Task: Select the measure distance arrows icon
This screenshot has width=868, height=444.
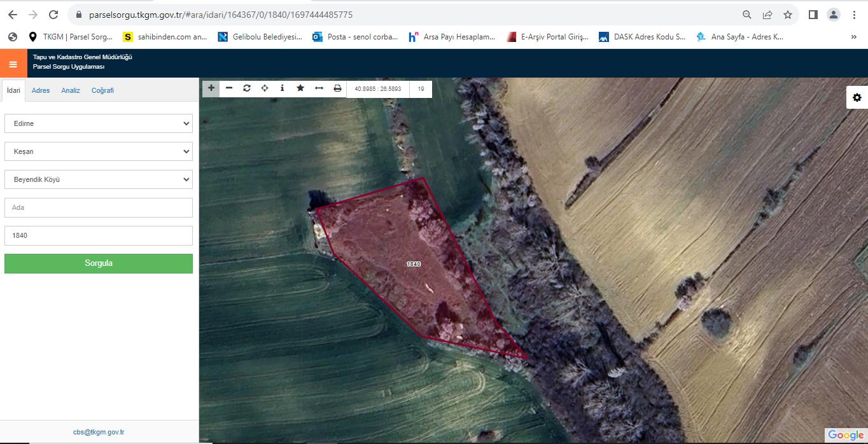Action: coord(319,88)
